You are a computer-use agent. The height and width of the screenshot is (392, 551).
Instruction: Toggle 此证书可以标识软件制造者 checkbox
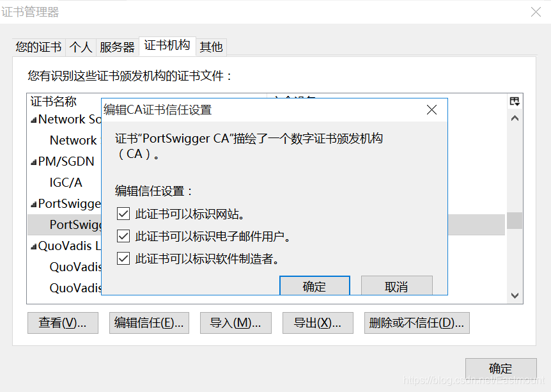click(x=123, y=259)
